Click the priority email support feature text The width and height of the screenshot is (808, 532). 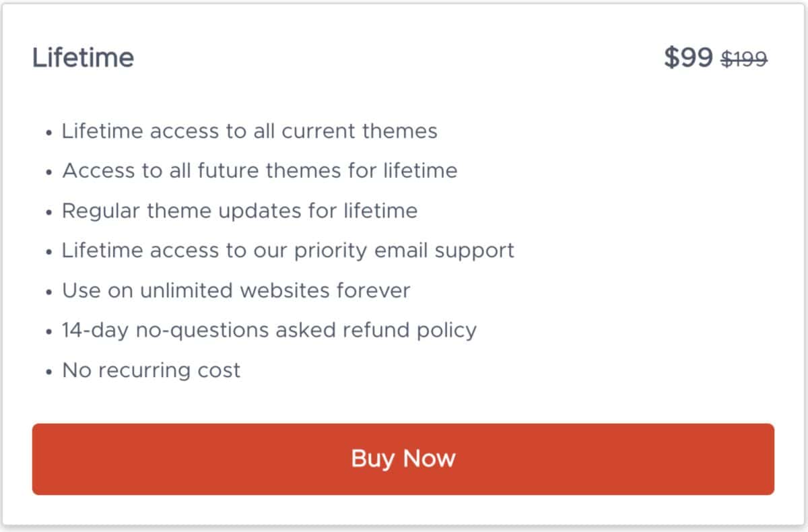(x=288, y=251)
